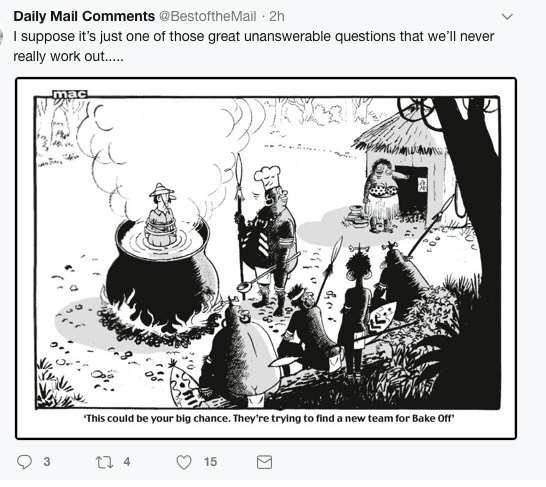Viewport: 546px width, 487px height.
Task: Share tweet via the envelope message icon
Action: [264, 462]
